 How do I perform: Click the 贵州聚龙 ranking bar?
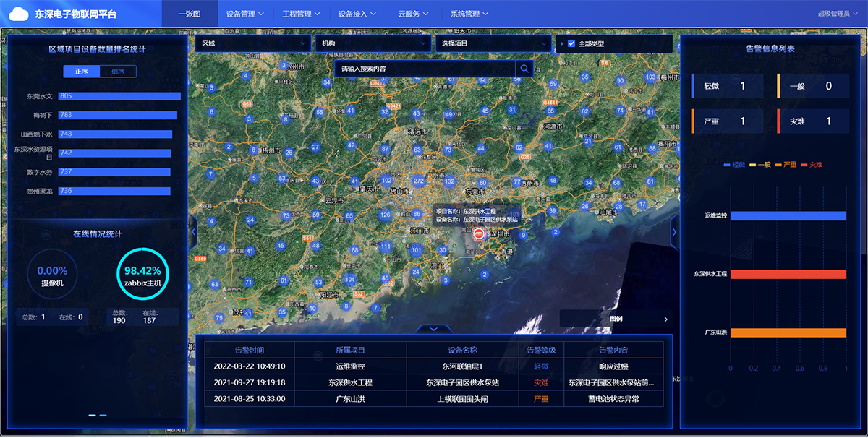coord(114,191)
